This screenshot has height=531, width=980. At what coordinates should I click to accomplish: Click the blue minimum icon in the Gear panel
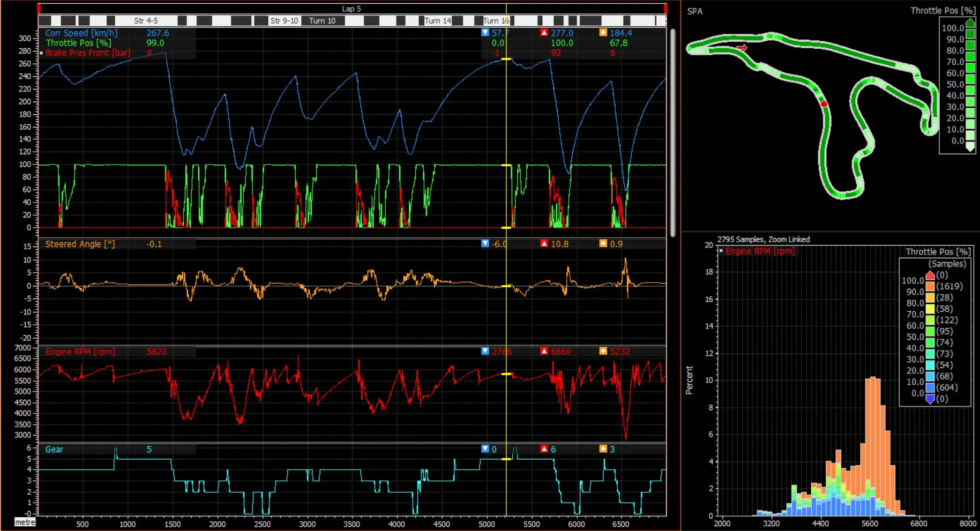485,449
